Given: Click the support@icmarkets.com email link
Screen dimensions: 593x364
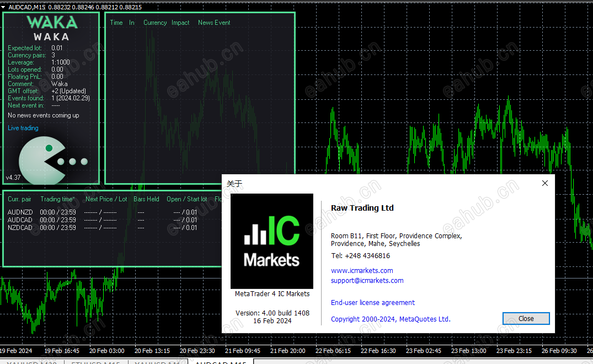Looking at the screenshot, I should pyautogui.click(x=367, y=281).
